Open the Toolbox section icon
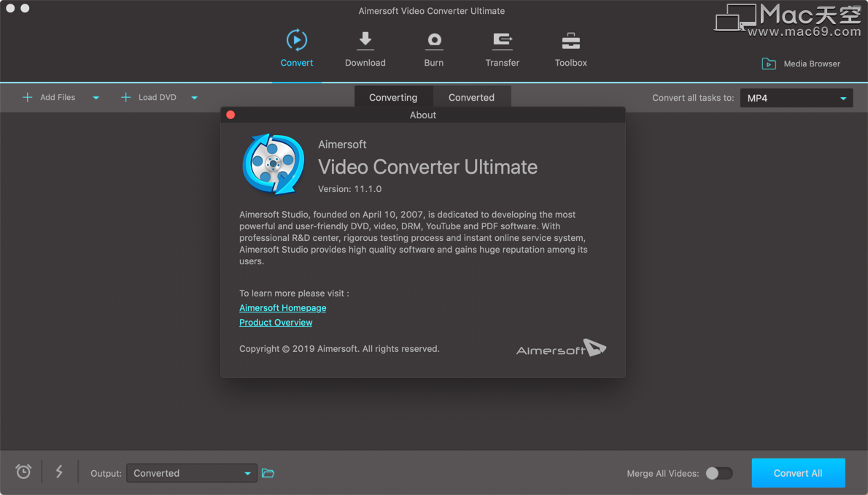This screenshot has width=868, height=495. [x=570, y=40]
